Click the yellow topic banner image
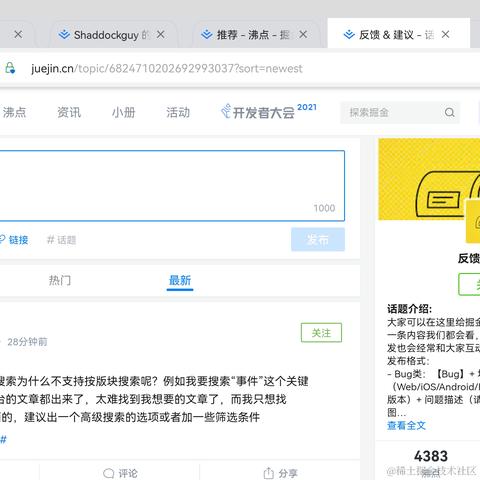480x480 pixels. coord(429,179)
